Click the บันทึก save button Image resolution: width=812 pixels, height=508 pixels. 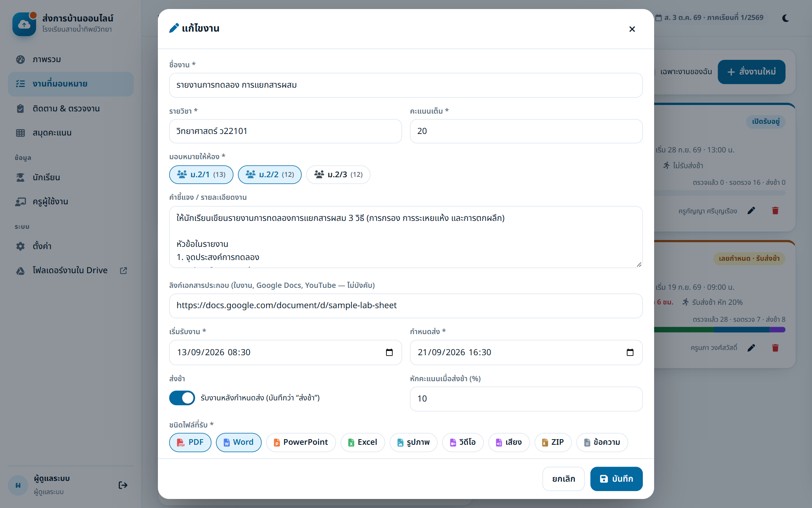[x=617, y=479]
